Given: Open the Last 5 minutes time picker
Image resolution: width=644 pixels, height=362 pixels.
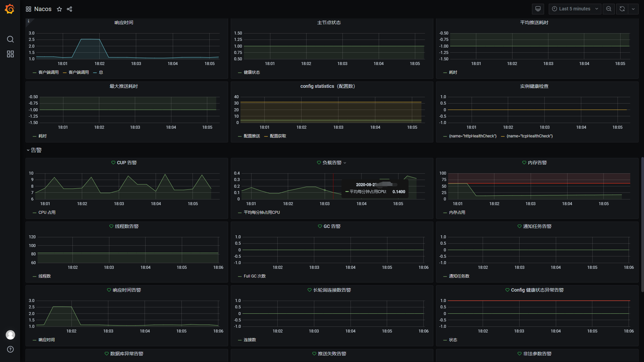Looking at the screenshot, I should click(x=575, y=9).
